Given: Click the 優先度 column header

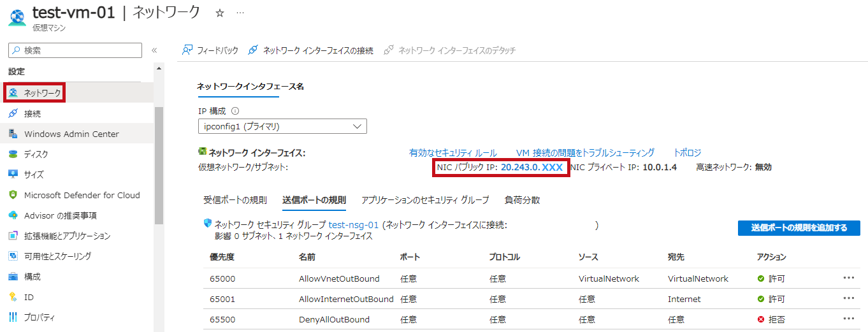Looking at the screenshot, I should [x=222, y=257].
